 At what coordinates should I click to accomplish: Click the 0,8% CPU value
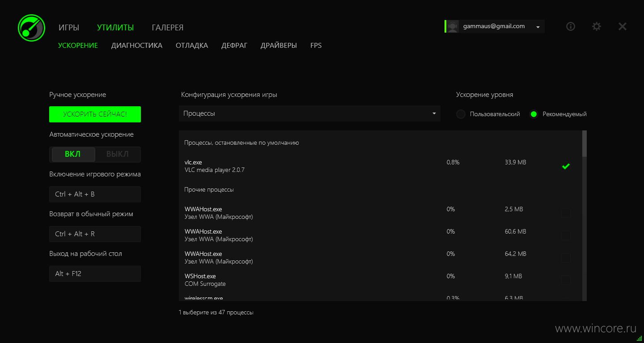(453, 162)
